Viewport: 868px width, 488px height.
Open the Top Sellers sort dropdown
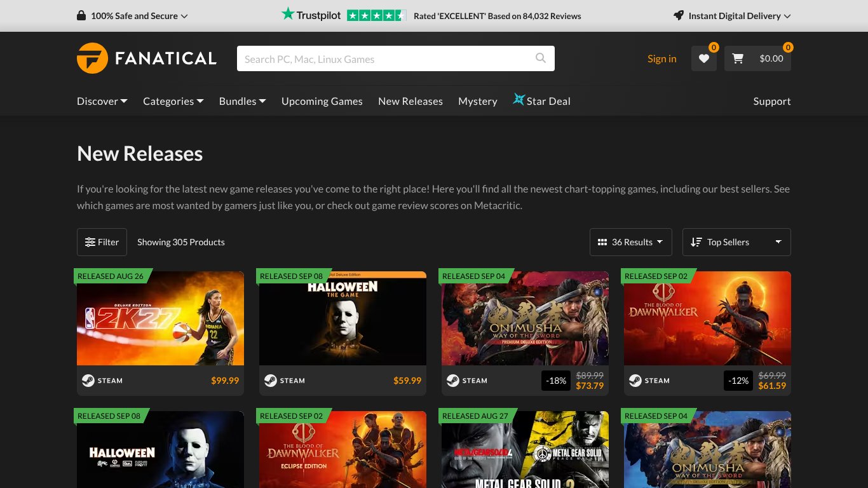[736, 242]
